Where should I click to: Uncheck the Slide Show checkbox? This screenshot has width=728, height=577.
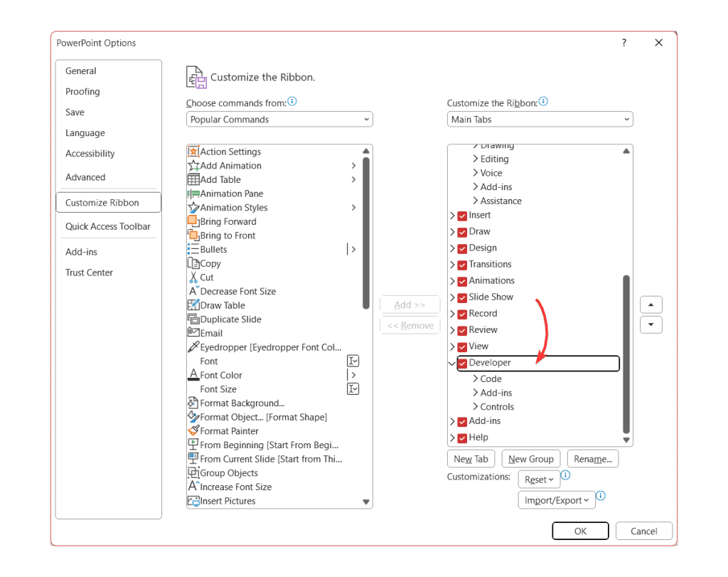pos(461,297)
